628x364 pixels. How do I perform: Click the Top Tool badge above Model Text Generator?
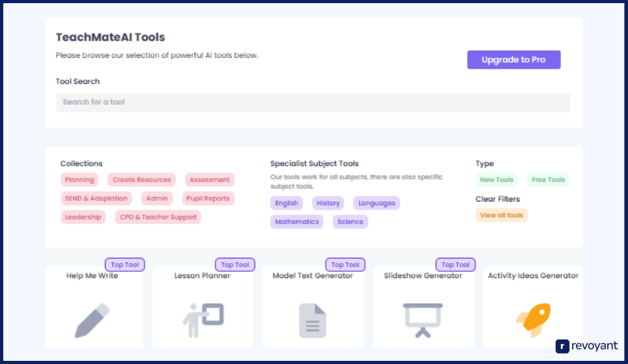coord(345,265)
